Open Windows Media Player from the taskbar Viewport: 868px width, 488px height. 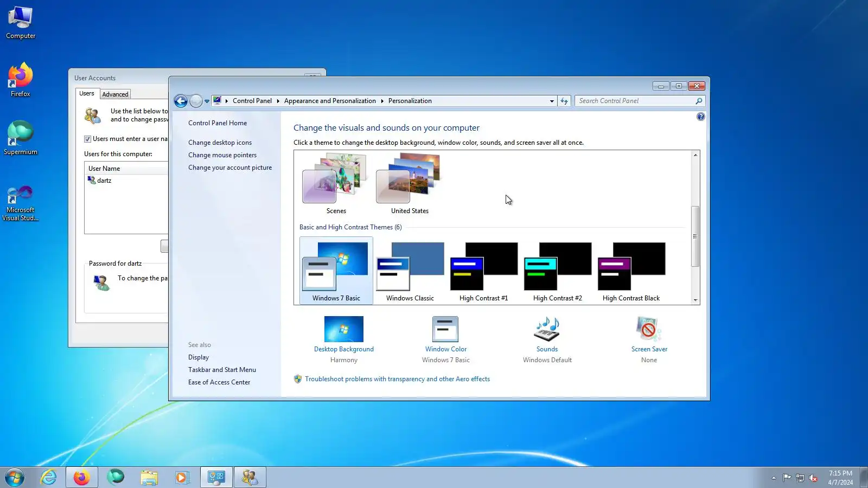point(182,477)
